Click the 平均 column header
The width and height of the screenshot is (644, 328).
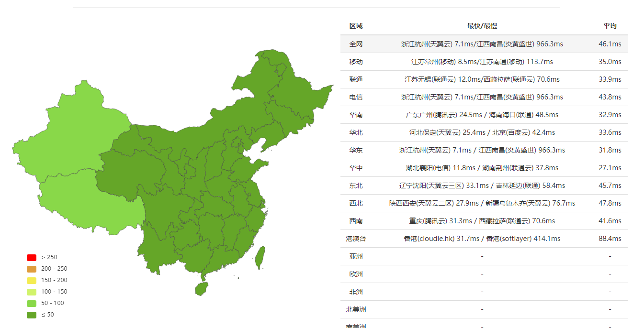610,26
